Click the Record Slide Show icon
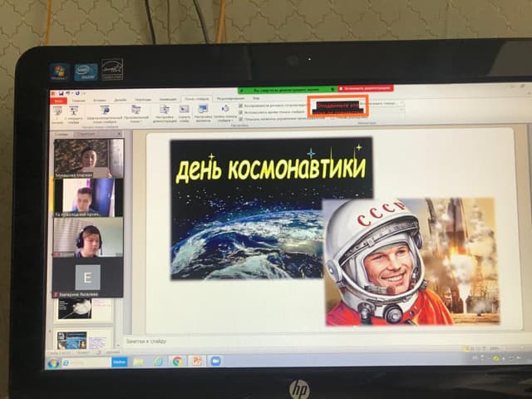Screen dimensions: 532x399 point(225,109)
